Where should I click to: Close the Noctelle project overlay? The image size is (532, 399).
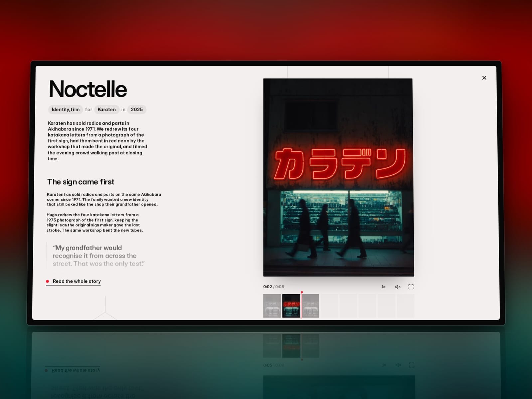[484, 78]
